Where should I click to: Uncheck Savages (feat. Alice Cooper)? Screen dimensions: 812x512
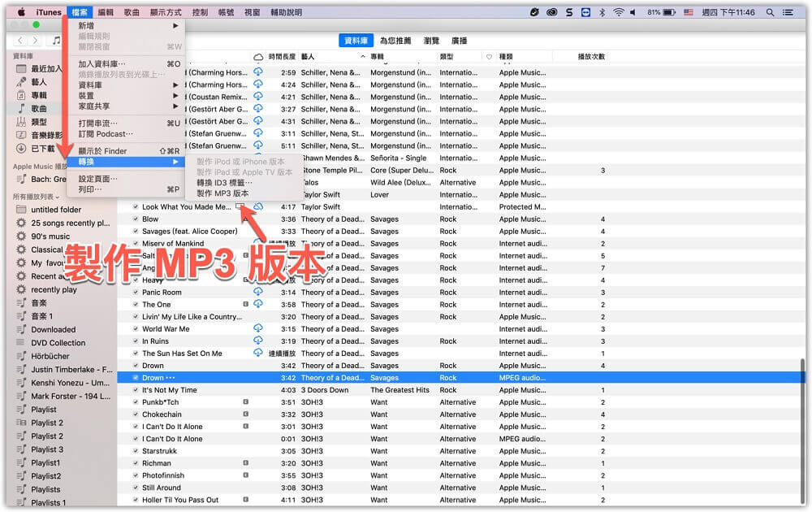point(136,231)
